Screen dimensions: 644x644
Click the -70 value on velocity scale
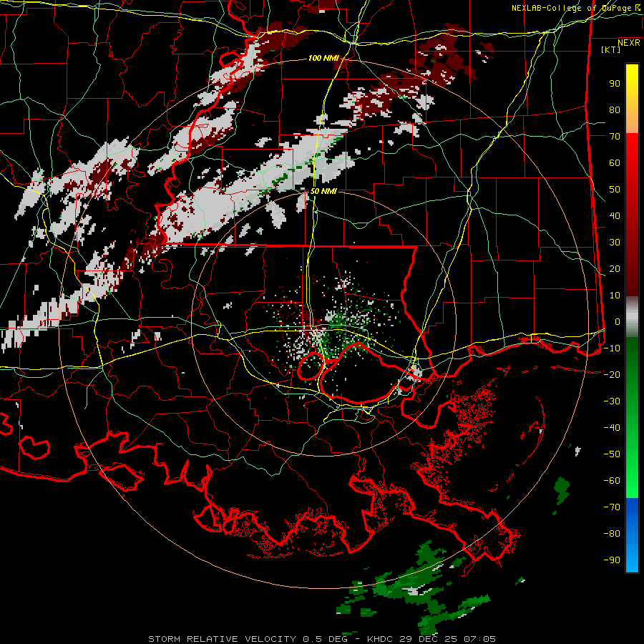[x=612, y=507]
